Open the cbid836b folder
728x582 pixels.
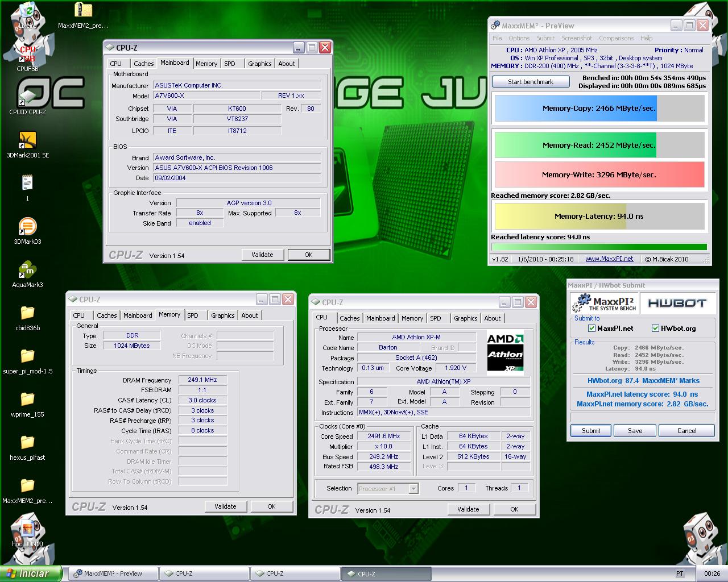click(27, 318)
